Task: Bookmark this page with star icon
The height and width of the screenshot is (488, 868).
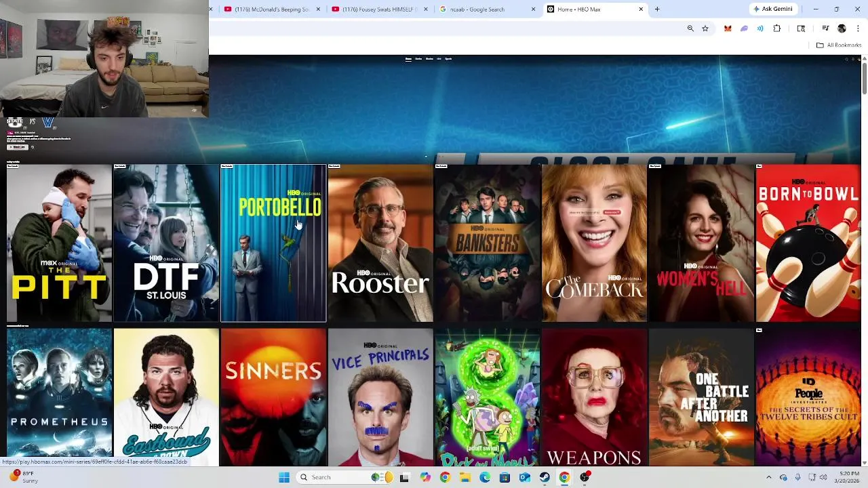Action: tap(705, 28)
